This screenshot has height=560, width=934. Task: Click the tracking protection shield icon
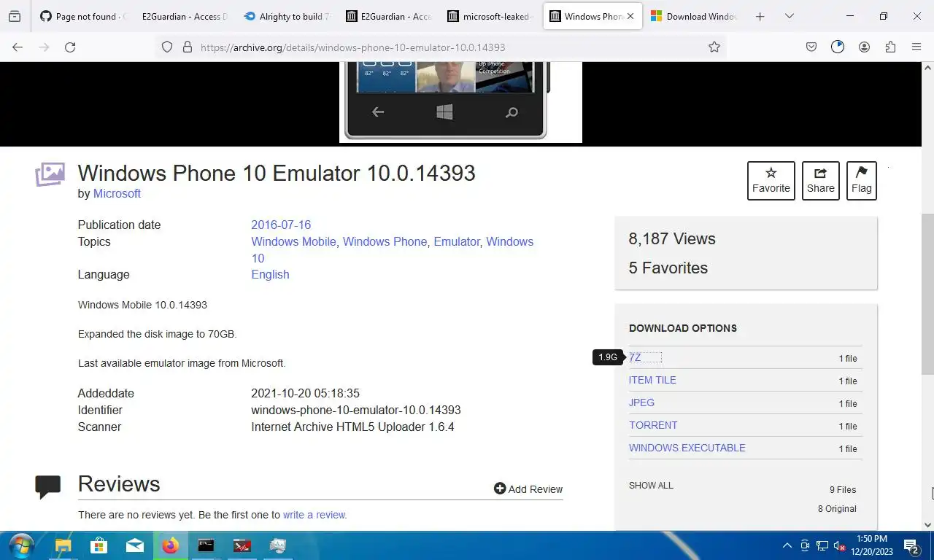tap(167, 47)
